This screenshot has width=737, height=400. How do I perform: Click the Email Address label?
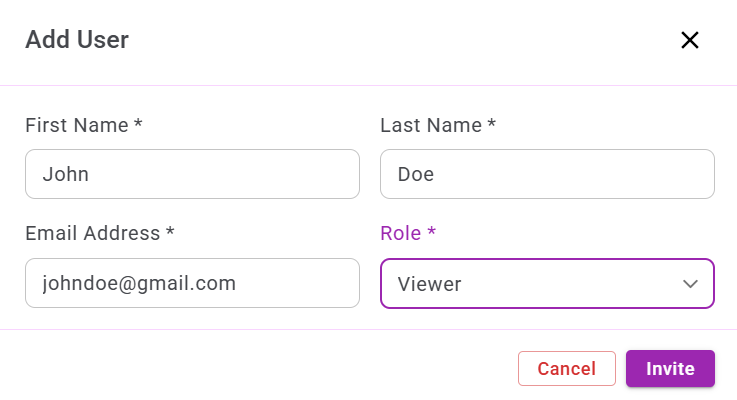point(93,233)
